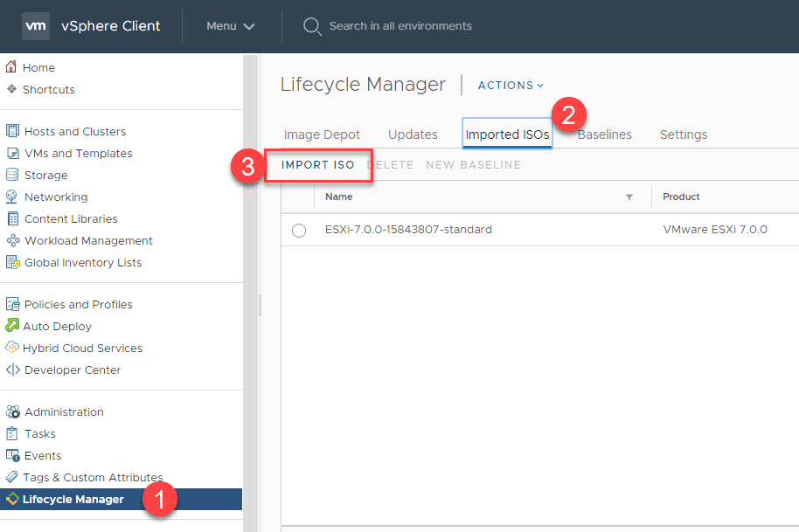Expand the Lifecycle Manager ACTIONS dropdown
Viewport: 799px width, 532px height.
511,86
